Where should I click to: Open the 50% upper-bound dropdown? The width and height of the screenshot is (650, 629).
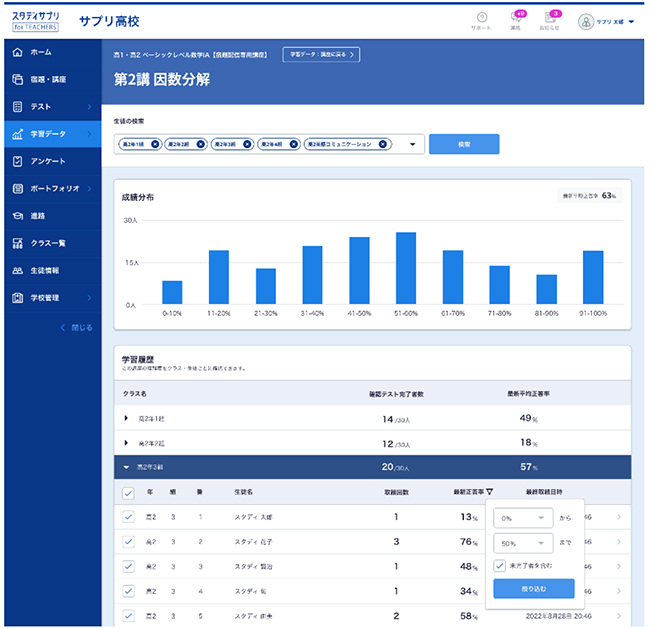click(523, 543)
